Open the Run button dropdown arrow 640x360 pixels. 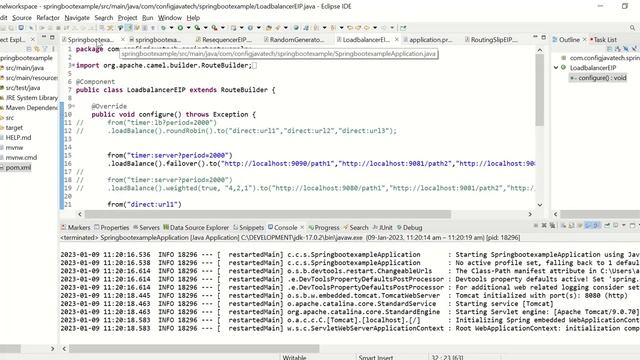[x=189, y=28]
